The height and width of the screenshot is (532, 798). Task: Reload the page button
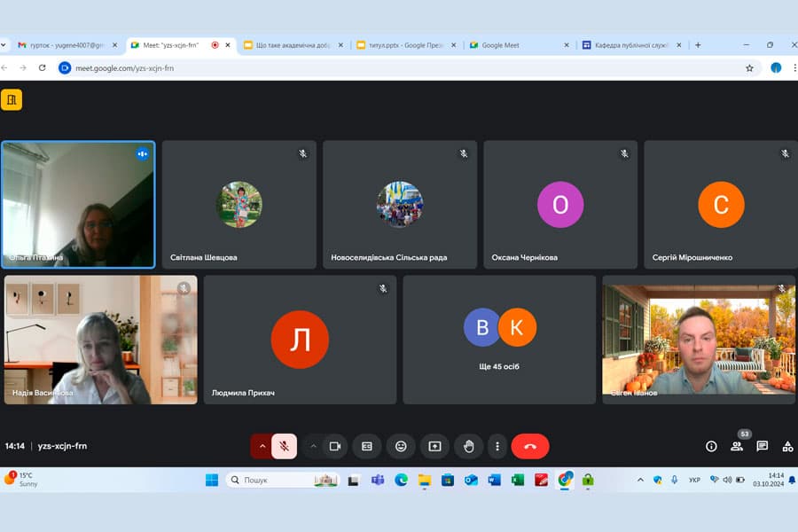click(x=43, y=67)
